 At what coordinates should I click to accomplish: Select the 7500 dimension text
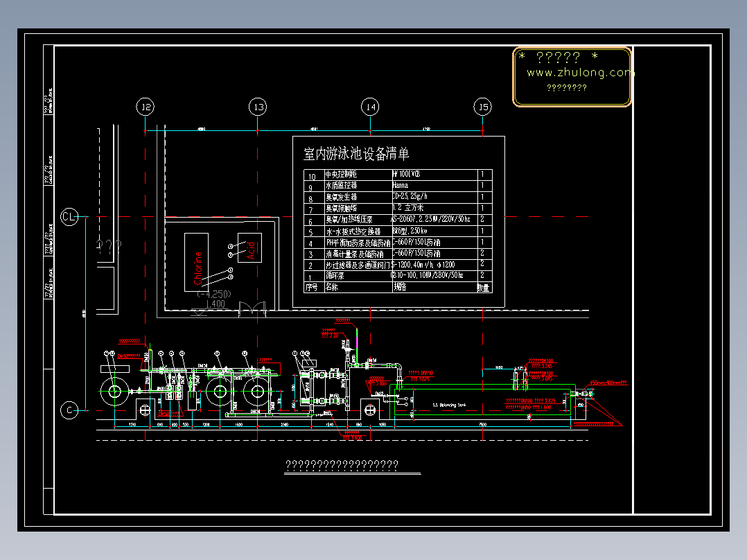[x=482, y=424]
